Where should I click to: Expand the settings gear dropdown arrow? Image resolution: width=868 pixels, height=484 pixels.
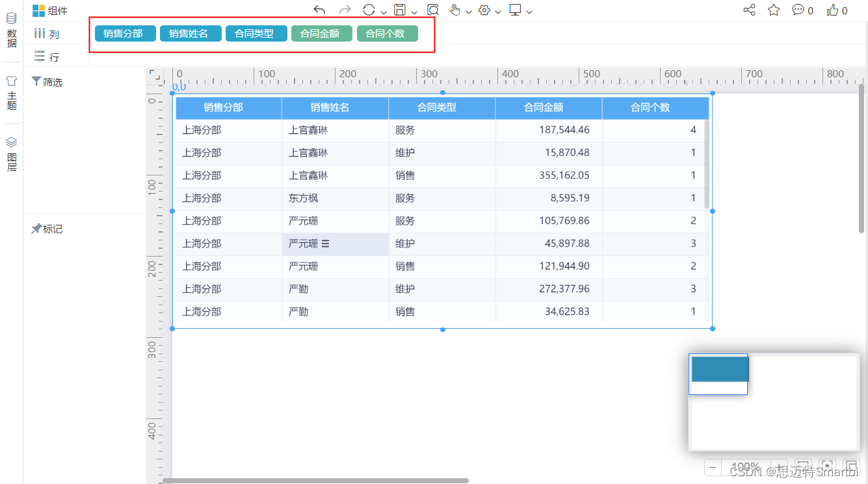pyautogui.click(x=498, y=12)
